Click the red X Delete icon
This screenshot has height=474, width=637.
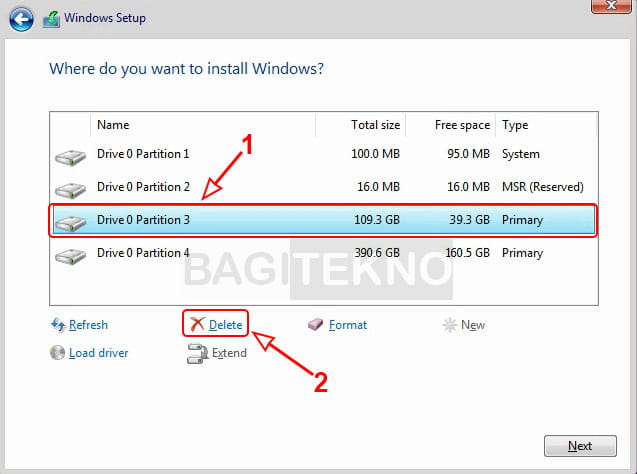pyautogui.click(x=197, y=324)
